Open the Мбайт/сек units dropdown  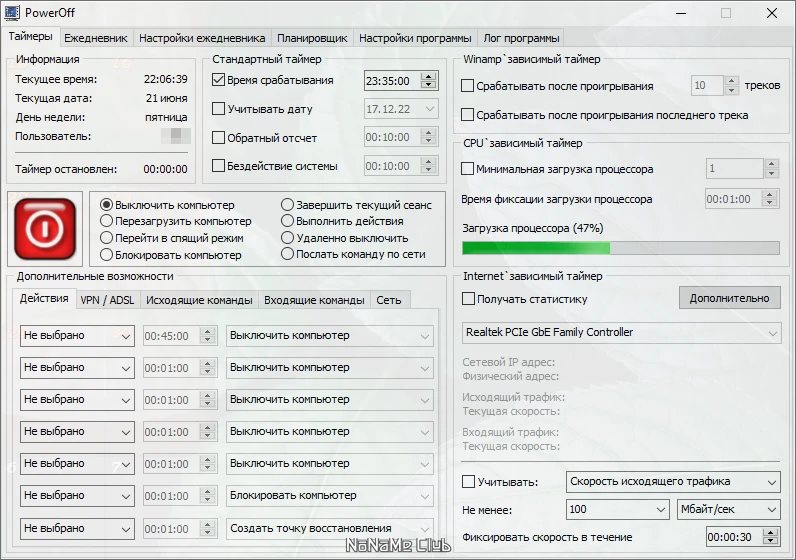pyautogui.click(x=728, y=509)
